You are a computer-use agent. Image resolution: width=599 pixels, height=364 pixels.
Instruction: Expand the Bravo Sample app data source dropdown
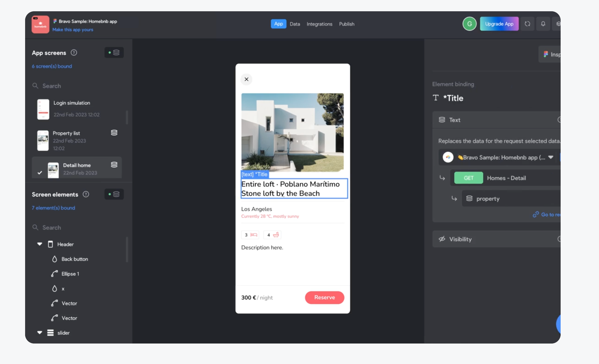tap(551, 157)
